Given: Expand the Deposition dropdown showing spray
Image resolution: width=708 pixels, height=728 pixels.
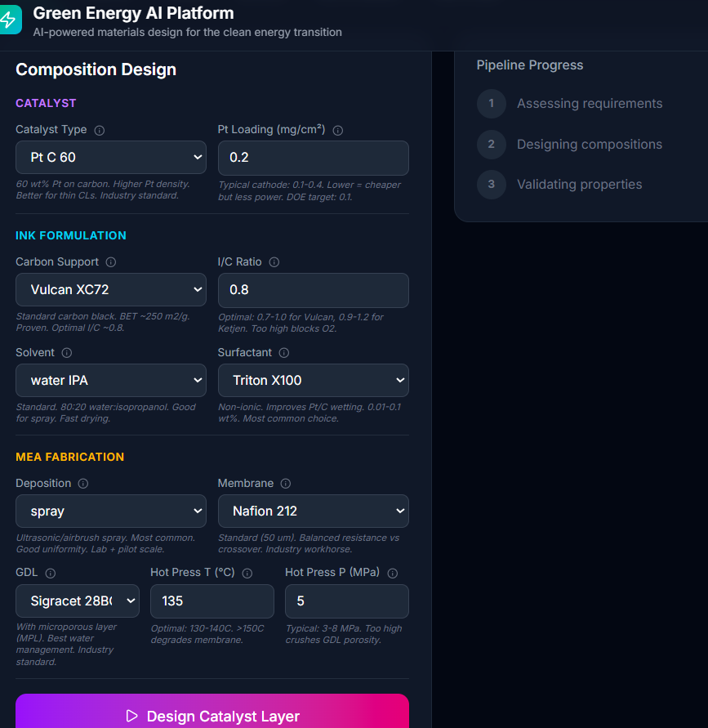Looking at the screenshot, I should click(x=111, y=511).
